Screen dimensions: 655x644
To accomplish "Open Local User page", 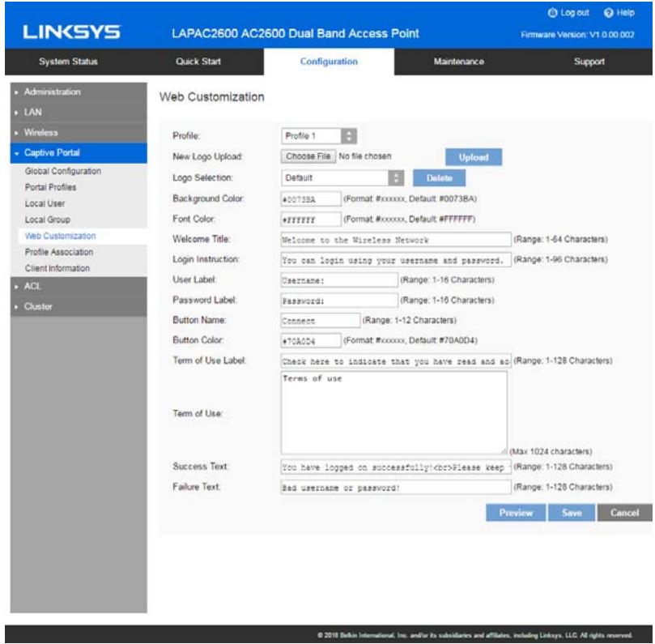I will 45,203.
